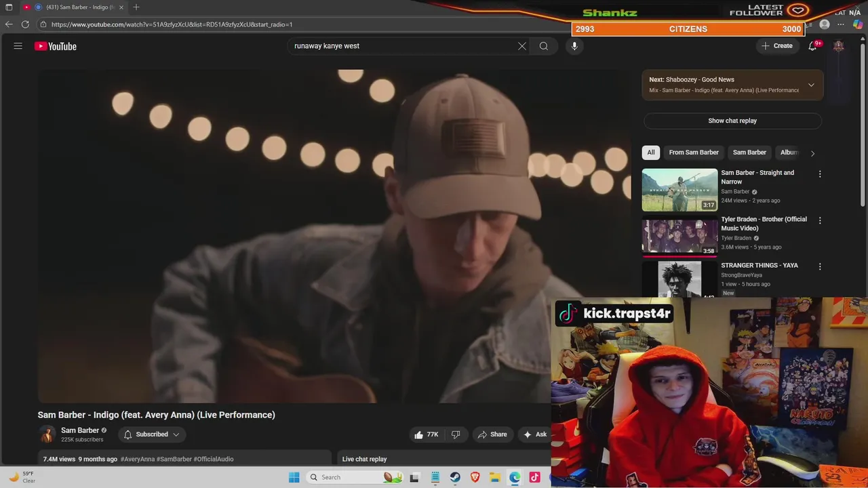
Task: Select the All filter chip
Action: pyautogui.click(x=651, y=152)
